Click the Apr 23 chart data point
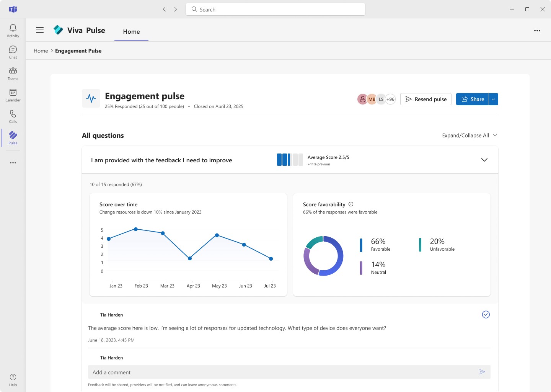Image resolution: width=551 pixels, height=392 pixels. (x=190, y=258)
